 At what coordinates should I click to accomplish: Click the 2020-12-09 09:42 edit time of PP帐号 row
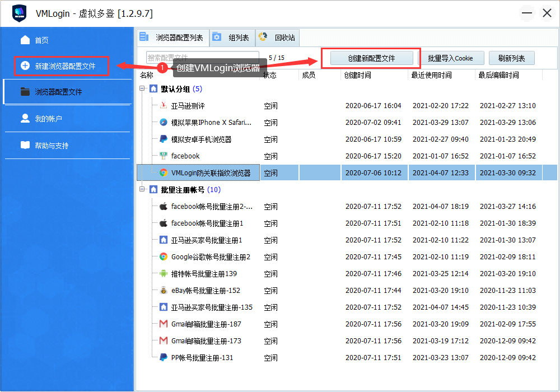point(507,358)
